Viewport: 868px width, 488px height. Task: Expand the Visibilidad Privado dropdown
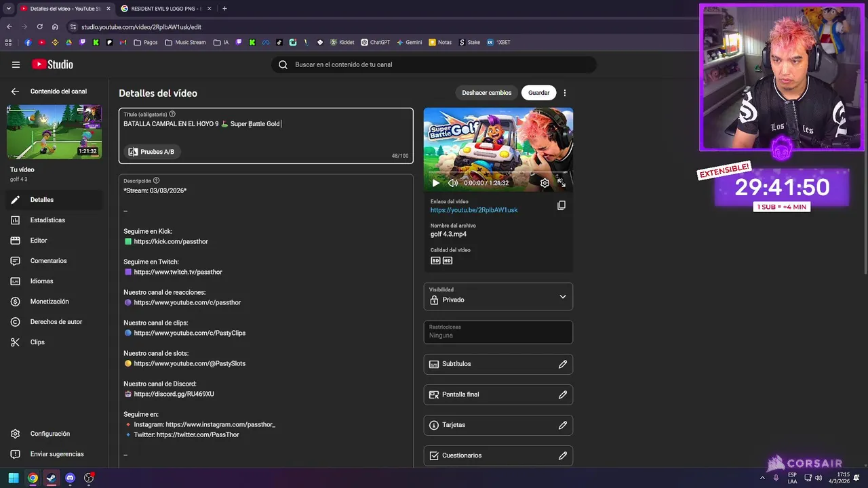point(498,296)
